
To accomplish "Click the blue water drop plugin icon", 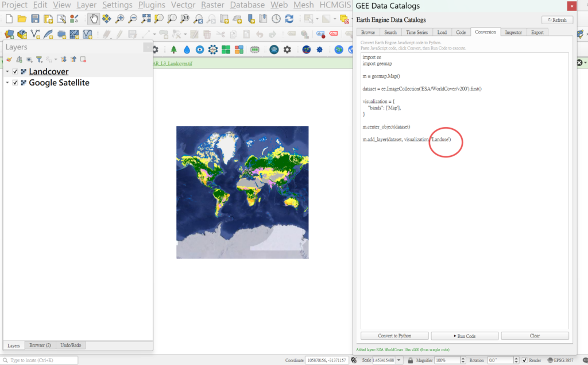I will pyautogui.click(x=186, y=49).
